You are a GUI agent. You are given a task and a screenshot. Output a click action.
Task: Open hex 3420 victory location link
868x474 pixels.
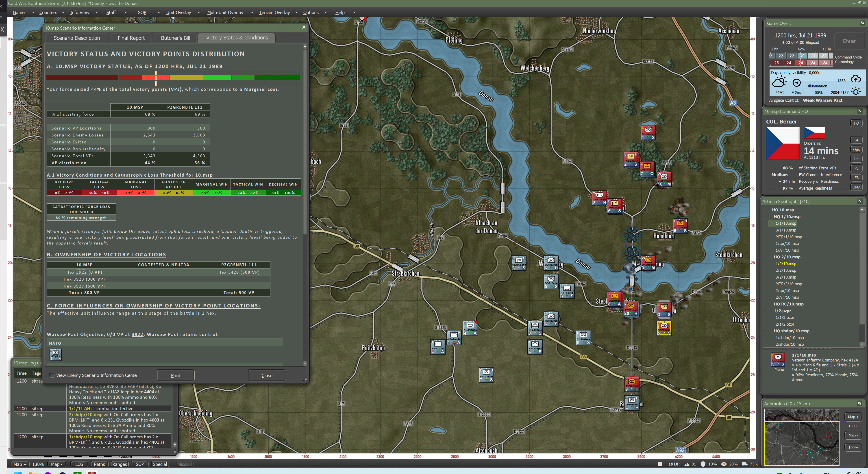tap(233, 272)
